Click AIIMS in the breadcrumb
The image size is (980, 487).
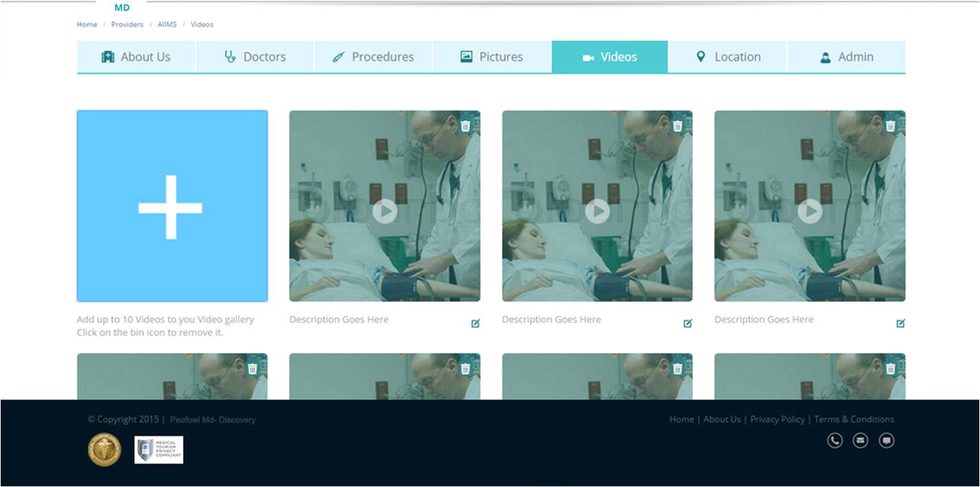[167, 24]
